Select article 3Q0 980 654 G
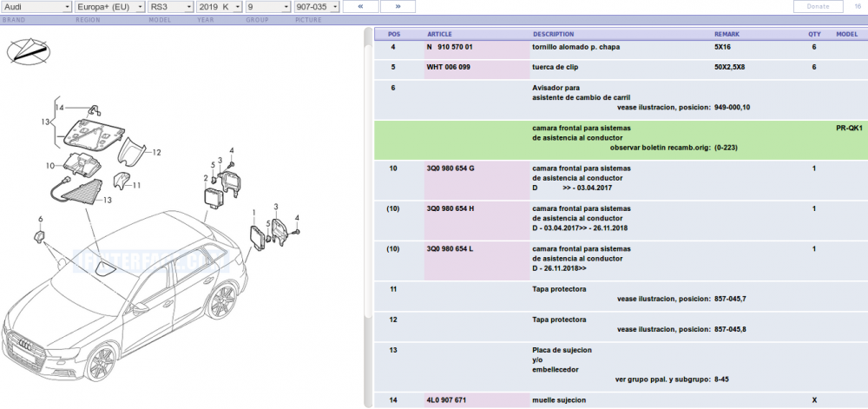 click(450, 168)
